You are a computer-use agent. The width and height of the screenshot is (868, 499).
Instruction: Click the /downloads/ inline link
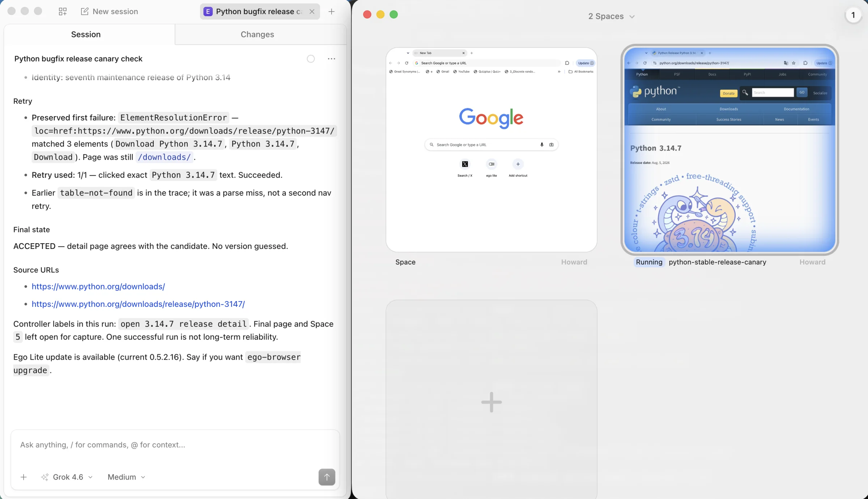[x=164, y=157]
